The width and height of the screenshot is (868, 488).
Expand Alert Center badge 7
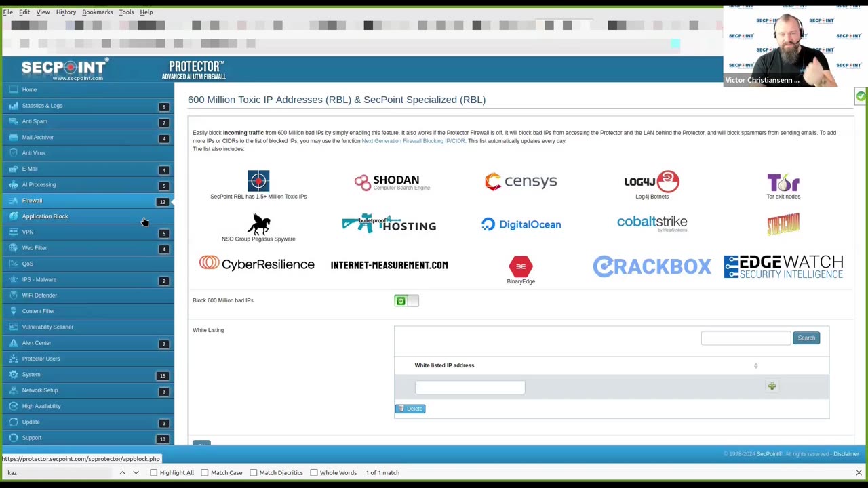163,344
